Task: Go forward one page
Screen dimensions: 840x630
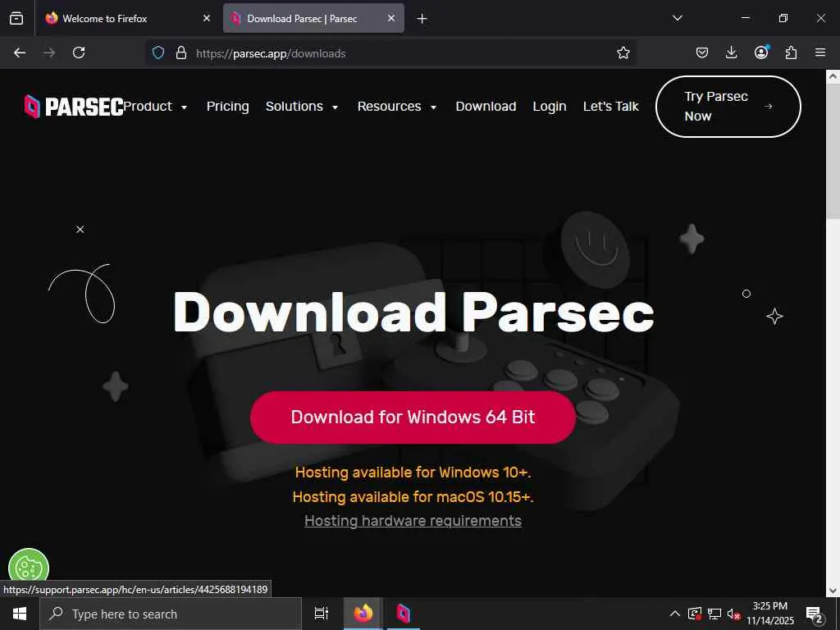Action: pos(49,52)
